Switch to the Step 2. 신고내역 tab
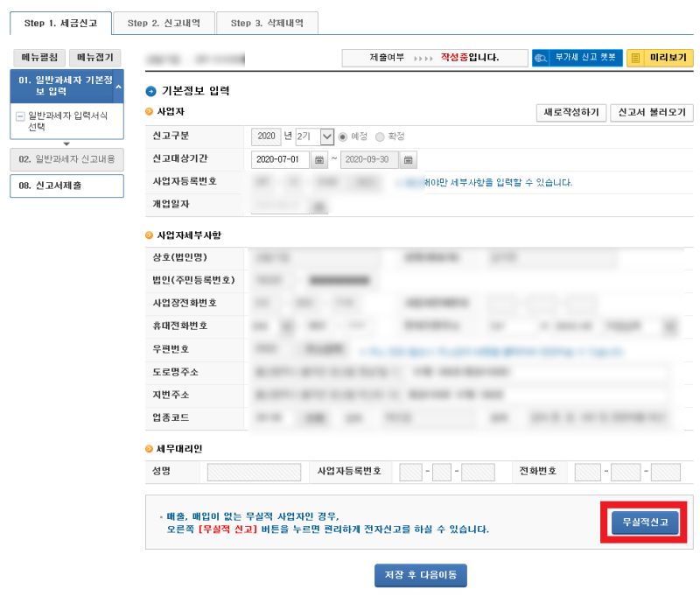Screen dimensions: 700x603 tap(164, 24)
